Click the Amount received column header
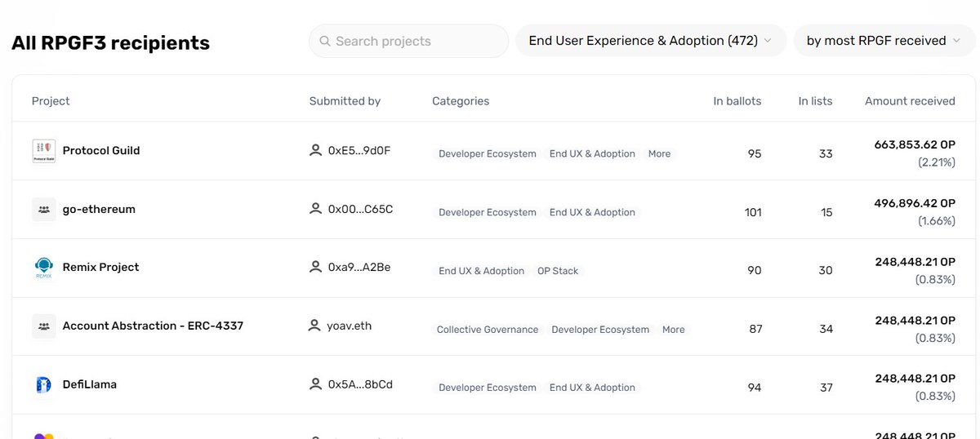Image resolution: width=980 pixels, height=439 pixels. pos(910,101)
